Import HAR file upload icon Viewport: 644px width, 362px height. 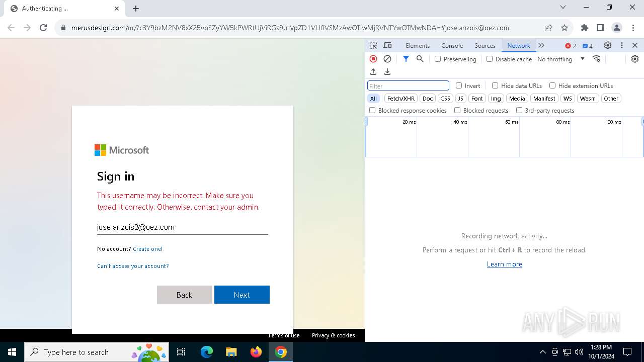373,72
